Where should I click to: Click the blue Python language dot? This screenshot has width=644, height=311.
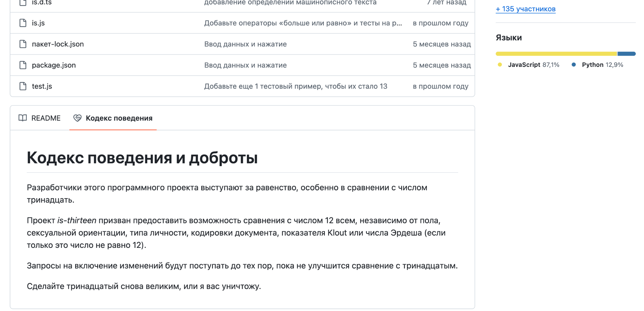click(x=574, y=65)
